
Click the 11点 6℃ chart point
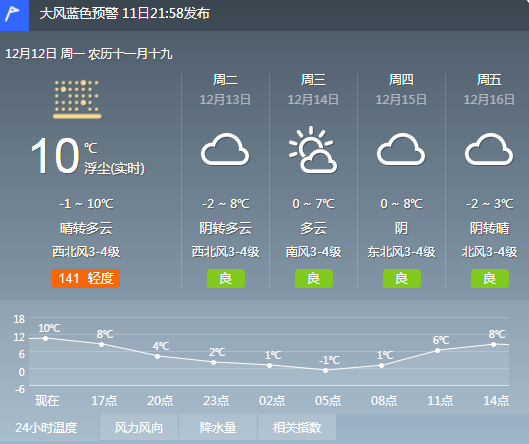(x=438, y=351)
